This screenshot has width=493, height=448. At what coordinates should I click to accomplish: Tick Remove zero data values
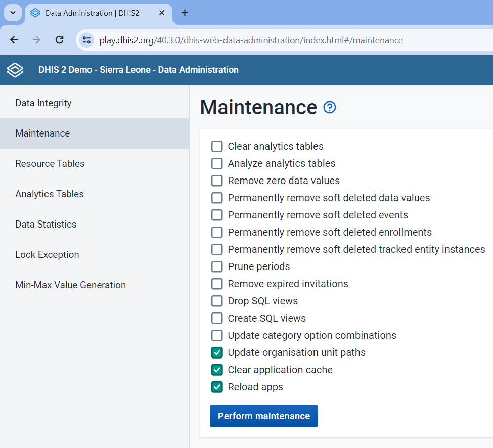[217, 181]
